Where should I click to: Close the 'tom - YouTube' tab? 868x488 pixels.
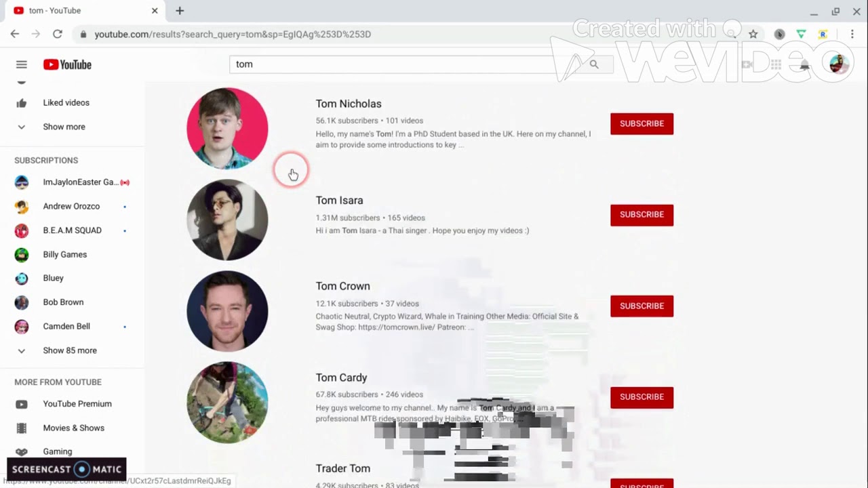pos(155,11)
